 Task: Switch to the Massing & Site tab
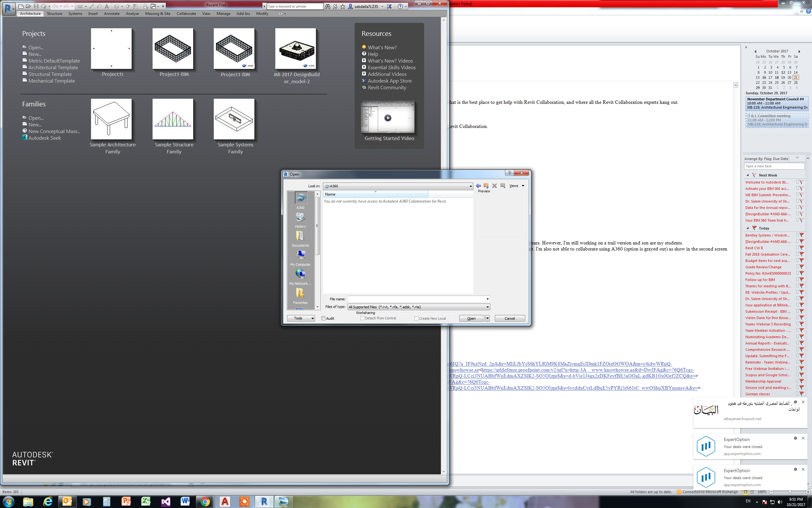158,14
